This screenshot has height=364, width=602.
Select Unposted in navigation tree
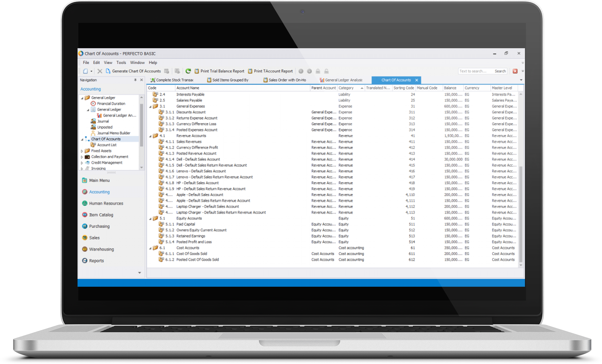coord(105,127)
